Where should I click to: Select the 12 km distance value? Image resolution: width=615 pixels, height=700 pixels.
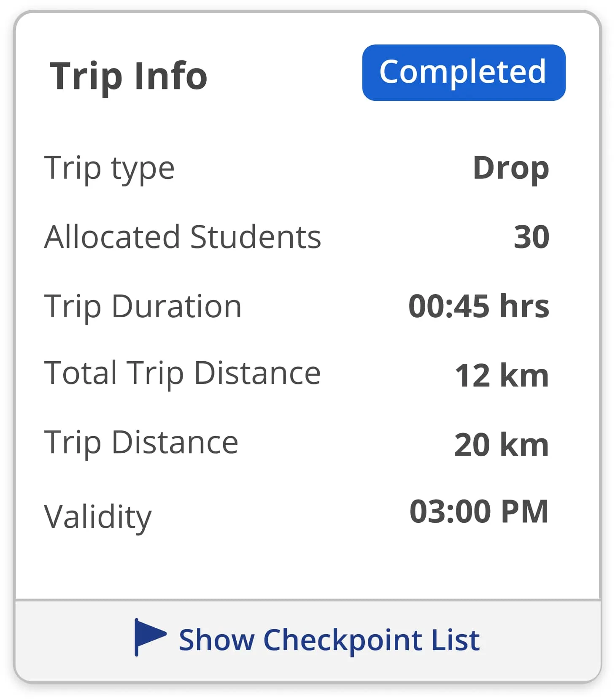click(x=501, y=375)
